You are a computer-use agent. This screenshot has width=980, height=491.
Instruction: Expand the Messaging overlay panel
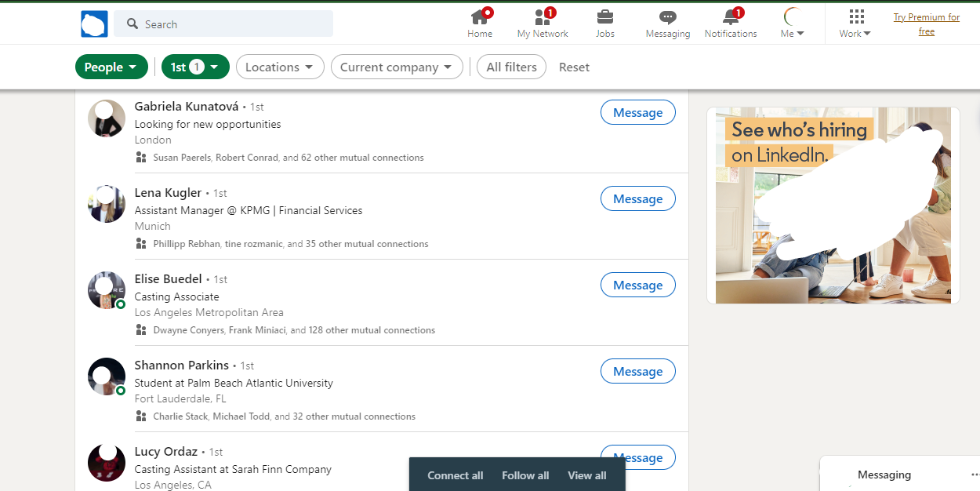884,475
